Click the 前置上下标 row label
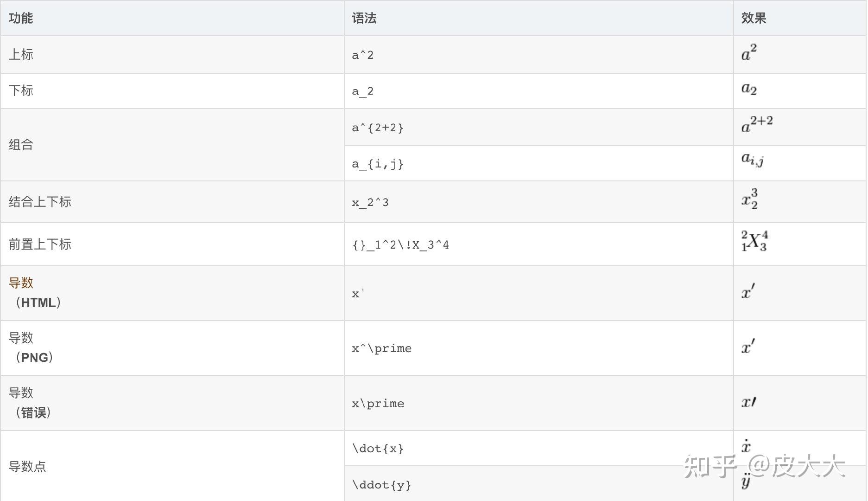This screenshot has width=868, height=501. (40, 244)
